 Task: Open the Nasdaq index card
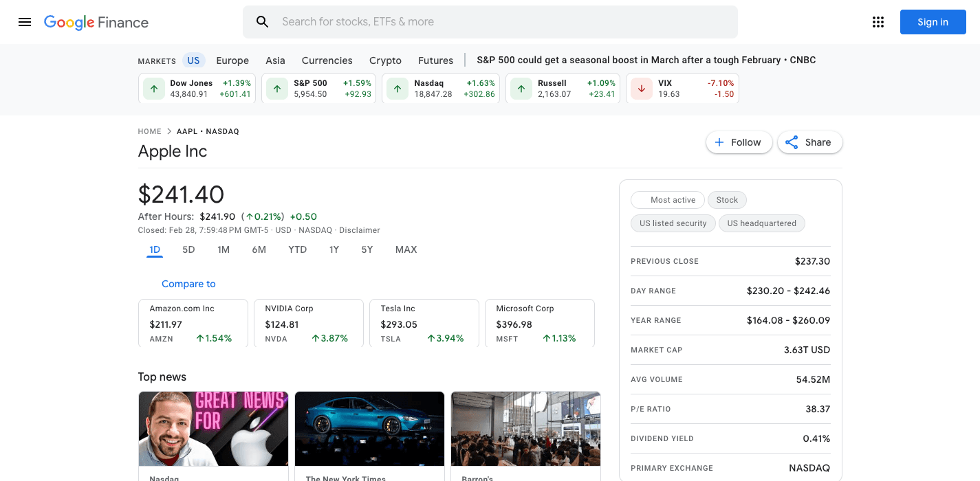click(x=441, y=89)
